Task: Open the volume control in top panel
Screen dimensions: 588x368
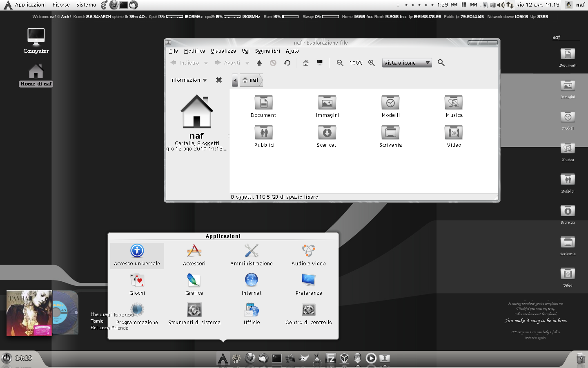Action: point(501,5)
